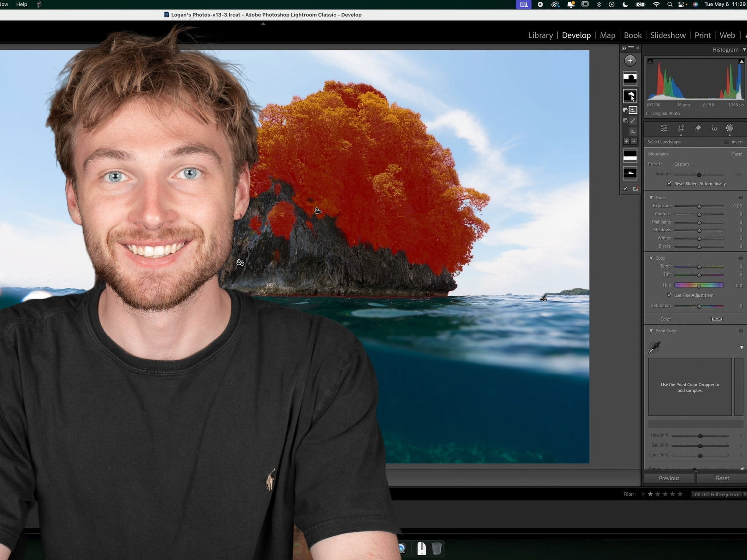Collapse the Point Color panel
This screenshot has width=747, height=560.
tap(651, 330)
